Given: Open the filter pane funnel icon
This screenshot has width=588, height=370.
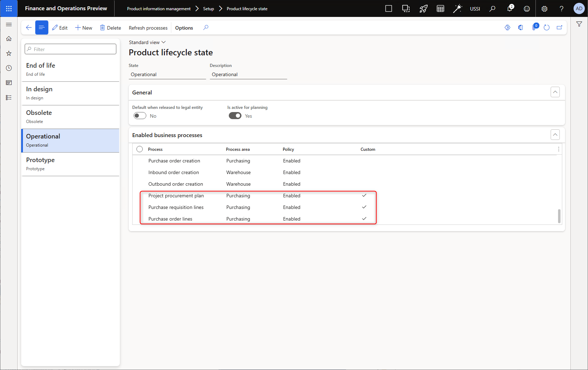Looking at the screenshot, I should pyautogui.click(x=579, y=24).
